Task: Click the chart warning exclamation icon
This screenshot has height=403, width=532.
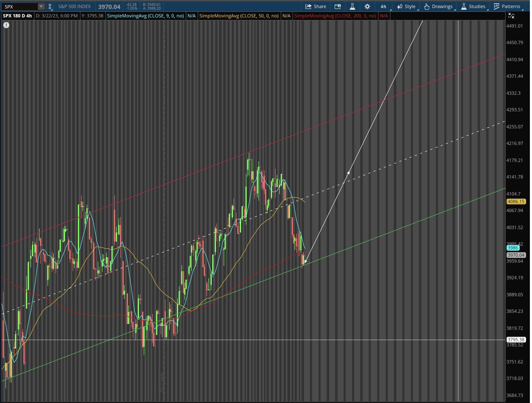Action: (x=6, y=25)
